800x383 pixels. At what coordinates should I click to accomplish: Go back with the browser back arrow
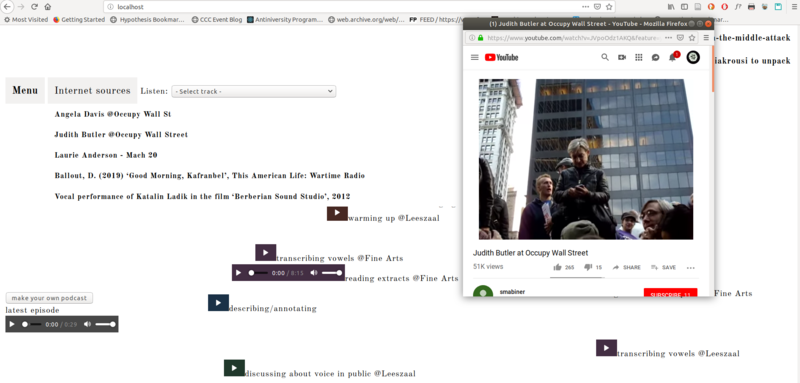(x=7, y=7)
